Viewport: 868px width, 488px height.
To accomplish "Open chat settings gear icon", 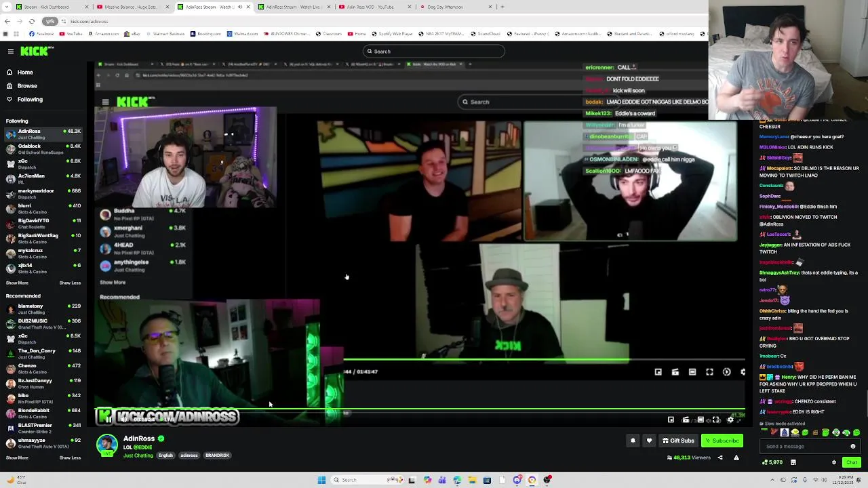I will (x=834, y=462).
